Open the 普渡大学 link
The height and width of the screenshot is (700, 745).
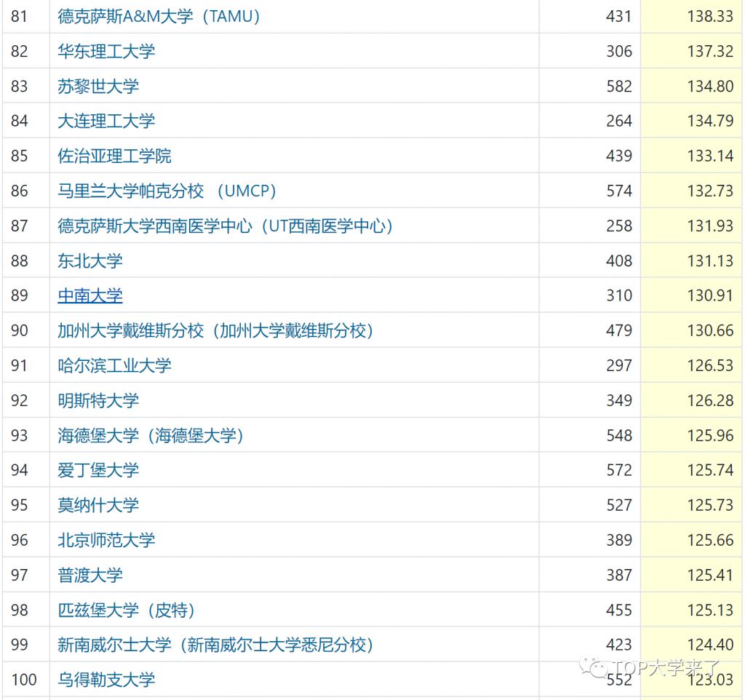pos(90,575)
